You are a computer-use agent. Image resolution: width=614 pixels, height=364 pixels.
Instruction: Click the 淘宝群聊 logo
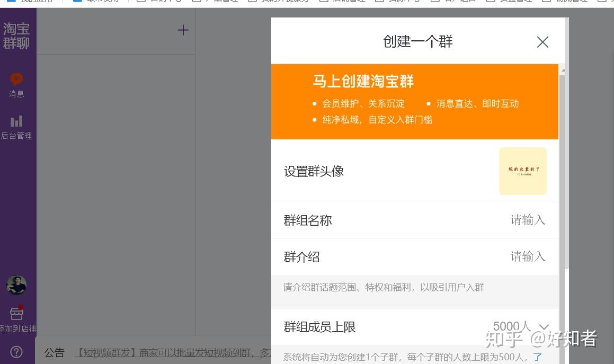point(16,35)
